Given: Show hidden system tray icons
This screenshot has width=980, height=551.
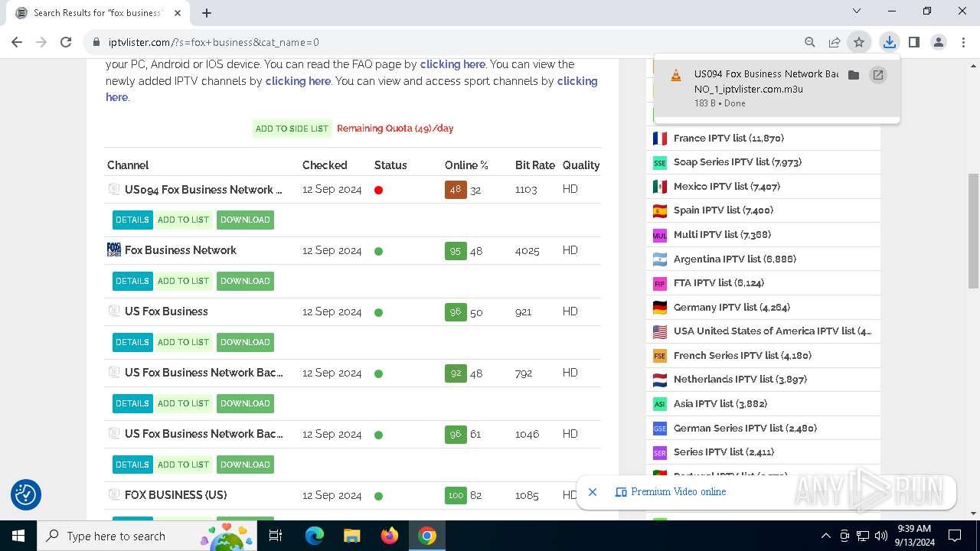Looking at the screenshot, I should pyautogui.click(x=825, y=536).
